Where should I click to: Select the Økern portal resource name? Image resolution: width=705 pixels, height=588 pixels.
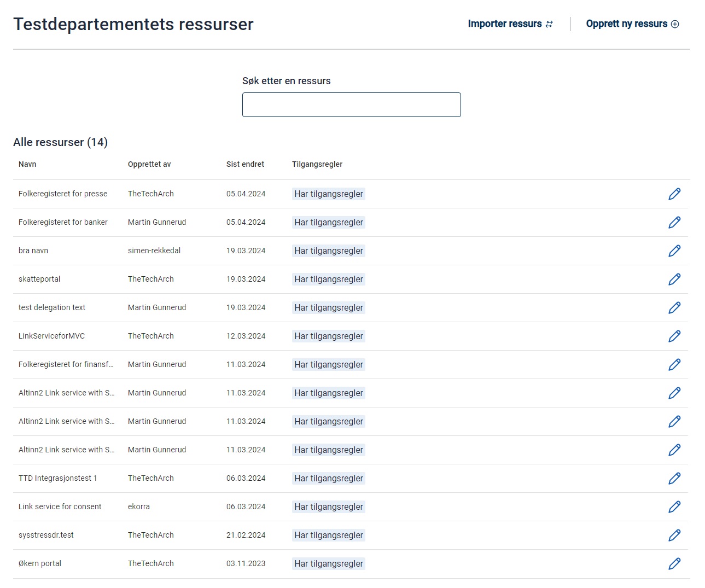pyautogui.click(x=40, y=564)
